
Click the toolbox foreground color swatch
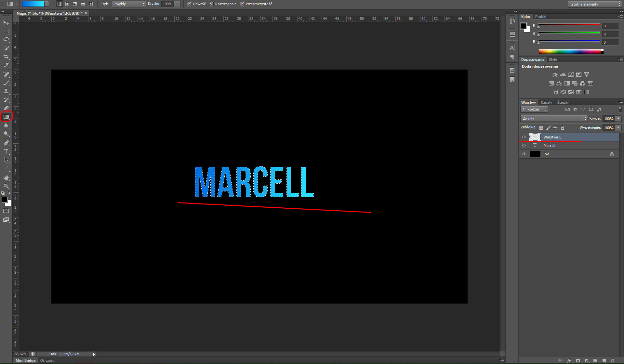[5, 200]
